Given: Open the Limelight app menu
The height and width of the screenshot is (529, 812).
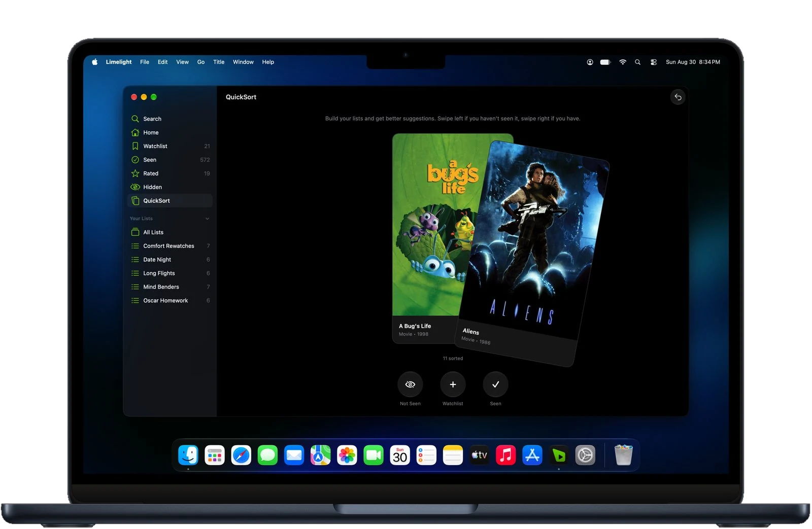Looking at the screenshot, I should click(x=119, y=62).
